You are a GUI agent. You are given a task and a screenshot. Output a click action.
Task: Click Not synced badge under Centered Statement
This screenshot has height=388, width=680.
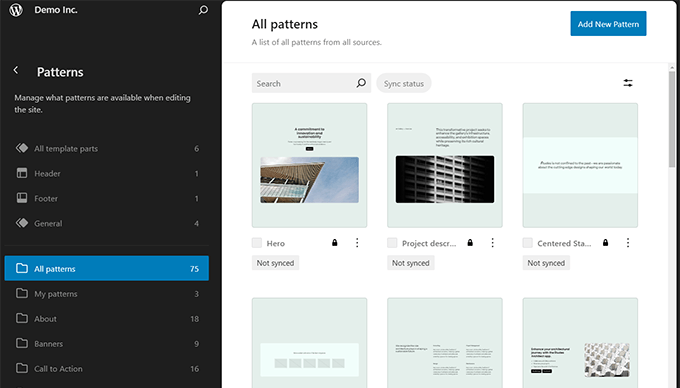[546, 263]
